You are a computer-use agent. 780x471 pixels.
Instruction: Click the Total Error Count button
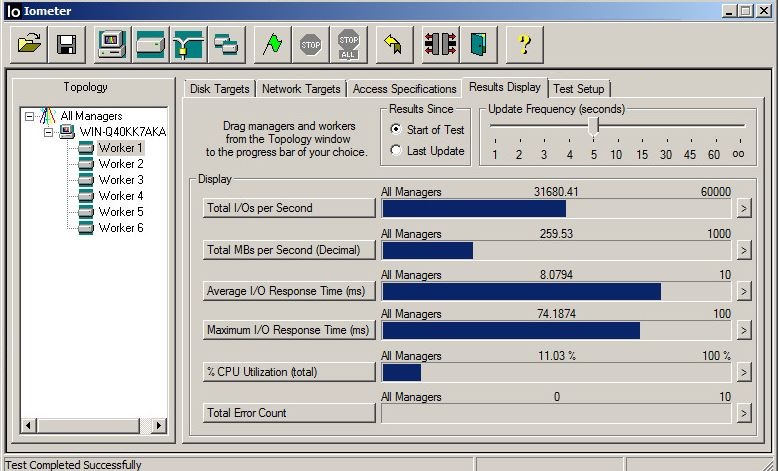(289, 413)
